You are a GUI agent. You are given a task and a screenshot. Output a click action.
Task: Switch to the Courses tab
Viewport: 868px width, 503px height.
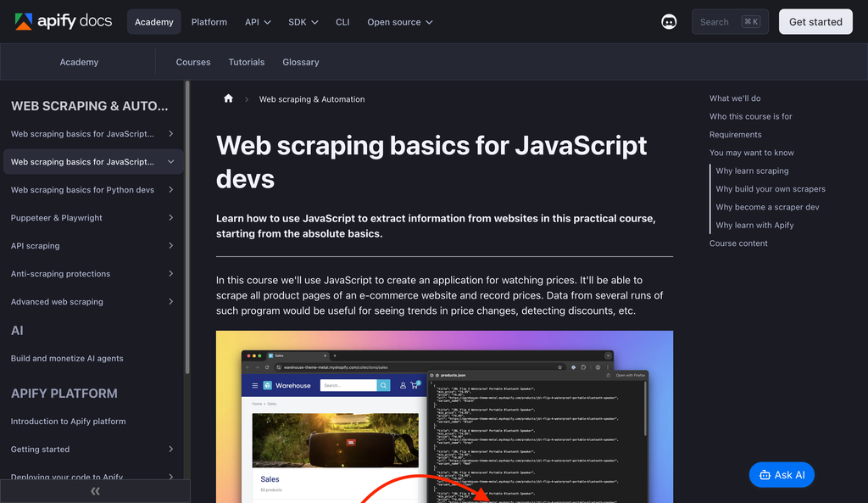tap(193, 62)
